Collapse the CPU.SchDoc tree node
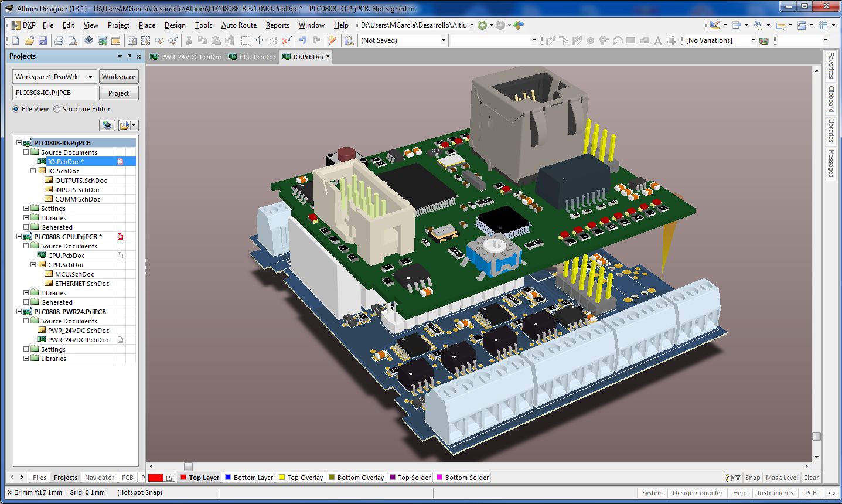This screenshot has width=842, height=504. click(33, 265)
